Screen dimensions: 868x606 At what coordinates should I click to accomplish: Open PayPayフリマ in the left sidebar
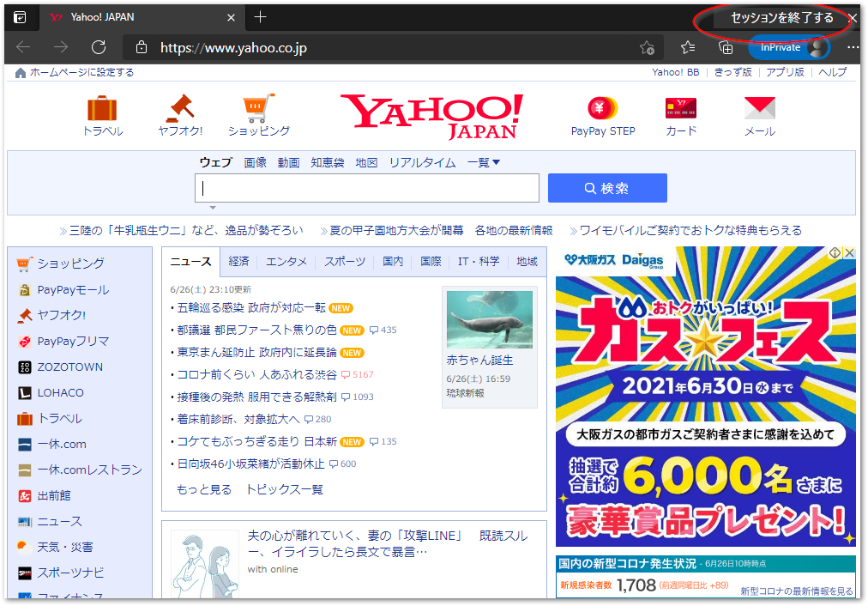pos(73,342)
